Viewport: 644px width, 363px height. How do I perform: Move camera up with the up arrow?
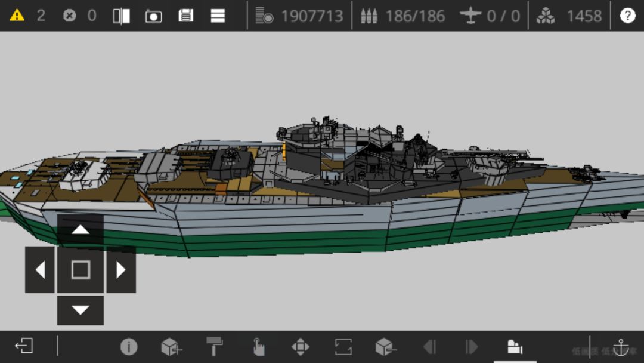click(80, 229)
